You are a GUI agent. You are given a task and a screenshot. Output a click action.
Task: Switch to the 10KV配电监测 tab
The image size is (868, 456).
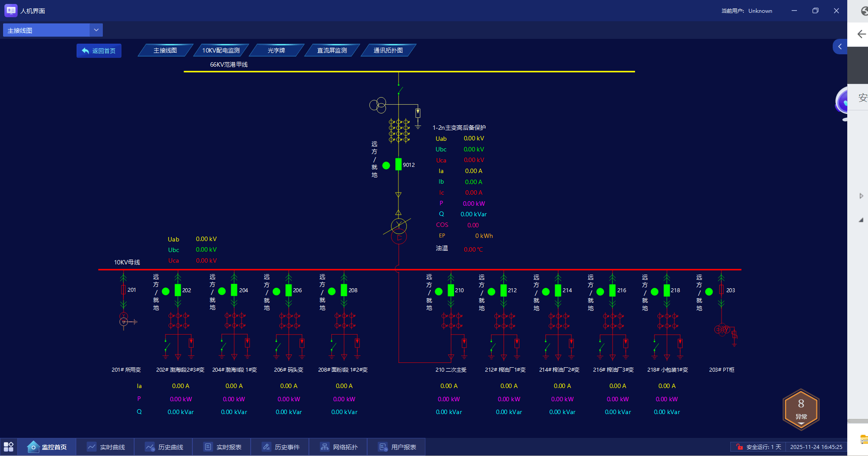tap(221, 50)
